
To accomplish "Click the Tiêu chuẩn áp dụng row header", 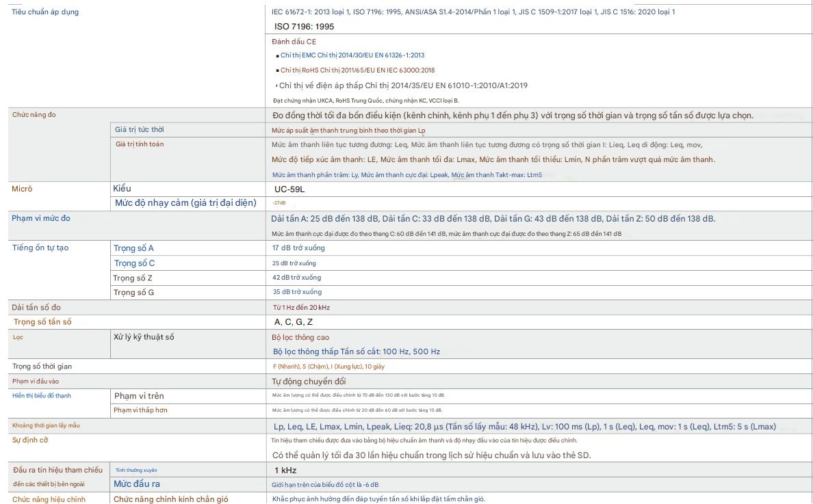I will [45, 12].
